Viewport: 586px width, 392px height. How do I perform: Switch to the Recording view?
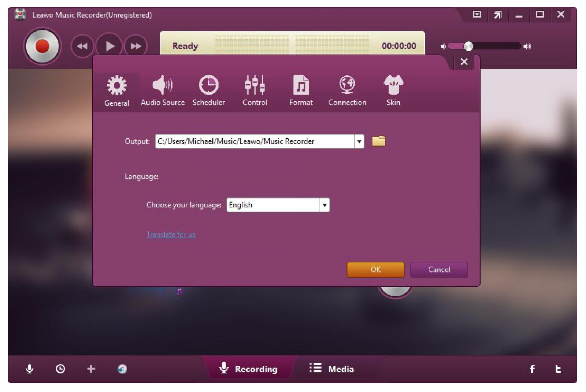point(249,369)
